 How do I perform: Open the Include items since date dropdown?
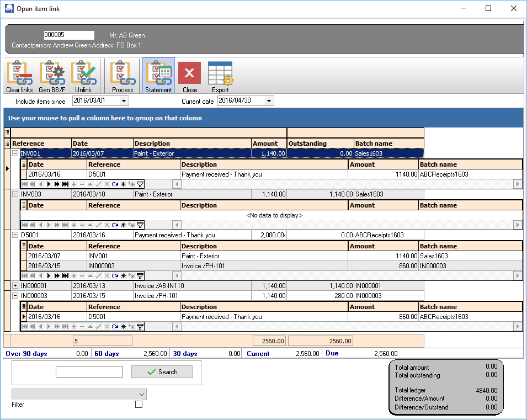[x=124, y=101]
